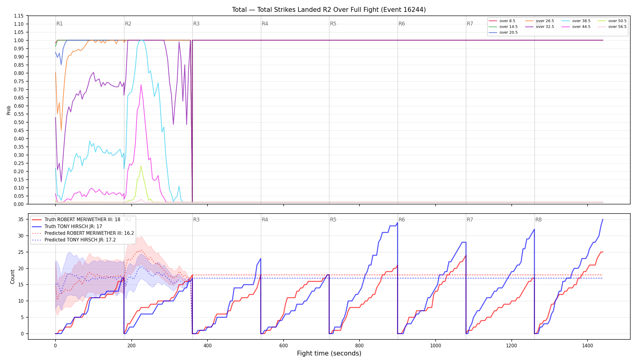
Task: Select the 'over 20.5' legend entry
Action: tap(503, 32)
